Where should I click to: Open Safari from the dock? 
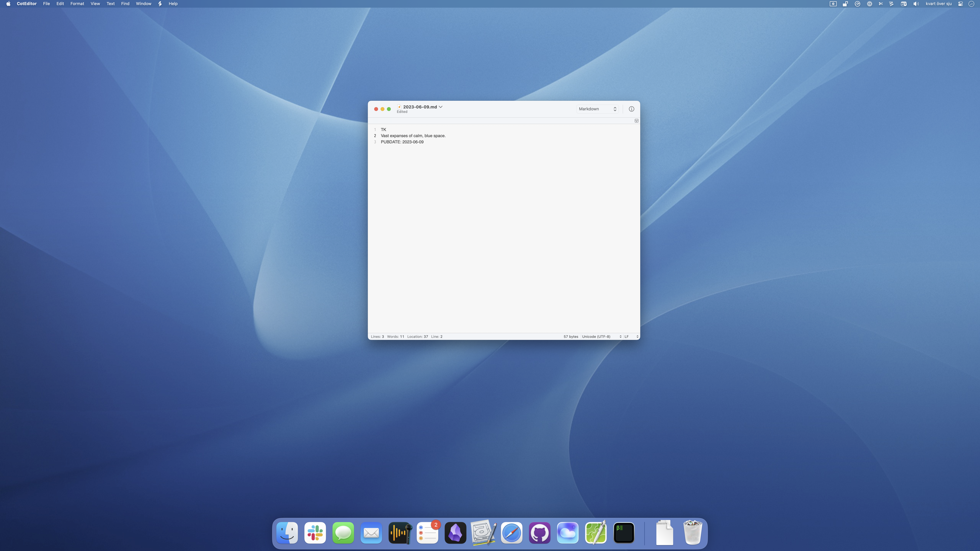click(511, 533)
